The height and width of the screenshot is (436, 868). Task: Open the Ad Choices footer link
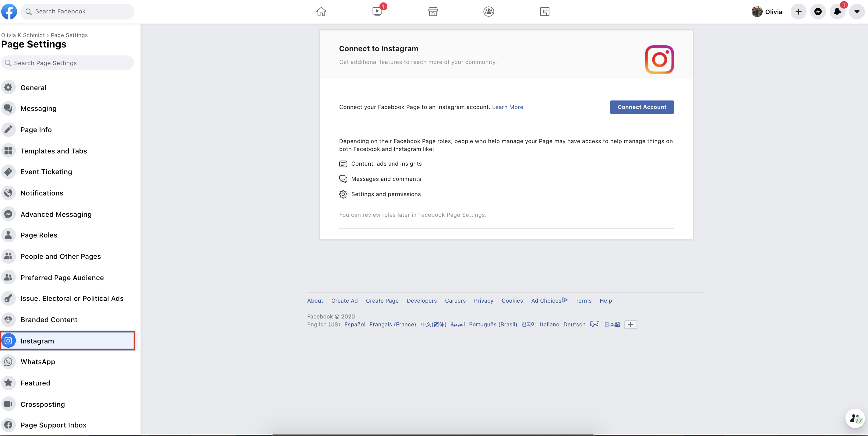[x=549, y=301]
